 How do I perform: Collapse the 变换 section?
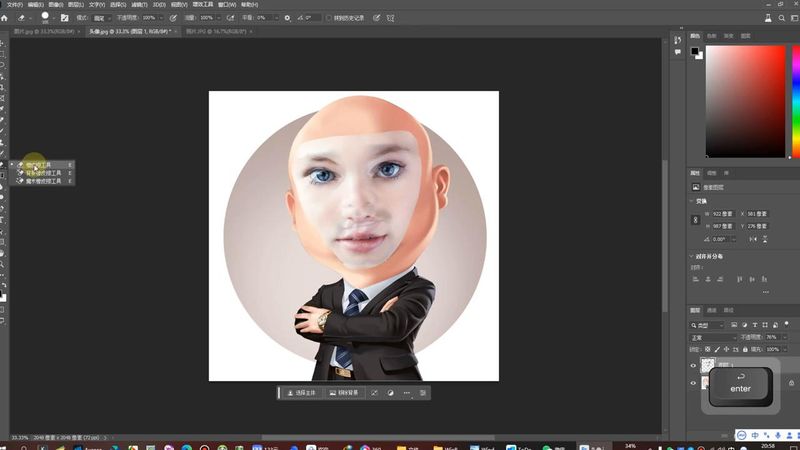click(692, 202)
